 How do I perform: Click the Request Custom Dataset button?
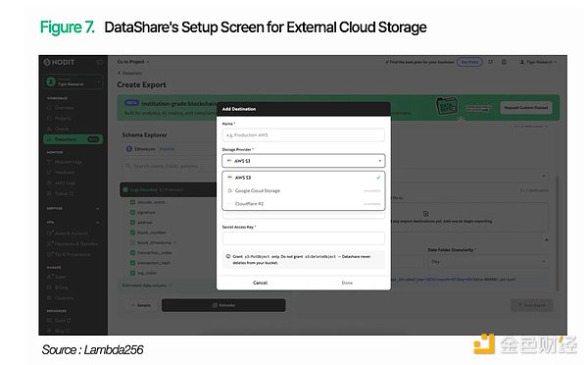pos(525,108)
